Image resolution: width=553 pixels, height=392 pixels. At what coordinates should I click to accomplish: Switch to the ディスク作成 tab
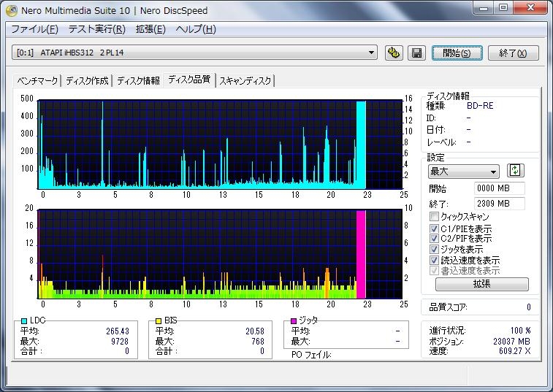(87, 81)
